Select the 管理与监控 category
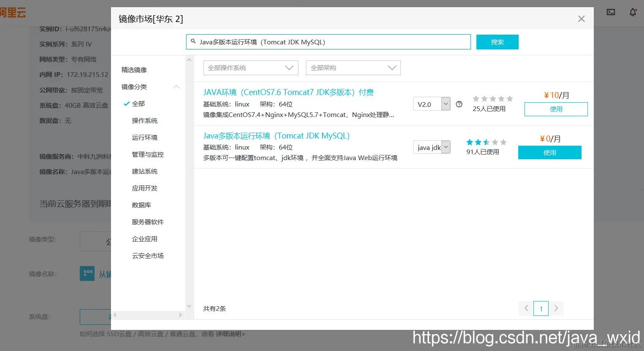Viewport: 644px width, 351px height. (x=148, y=154)
